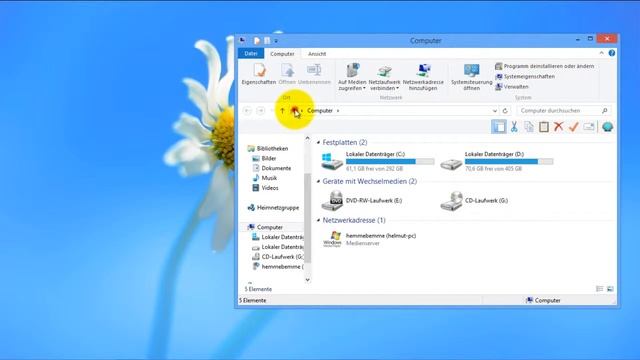Select the hemmebemme (helmut-pc) media server icon
The image size is (640, 360).
(x=332, y=239)
